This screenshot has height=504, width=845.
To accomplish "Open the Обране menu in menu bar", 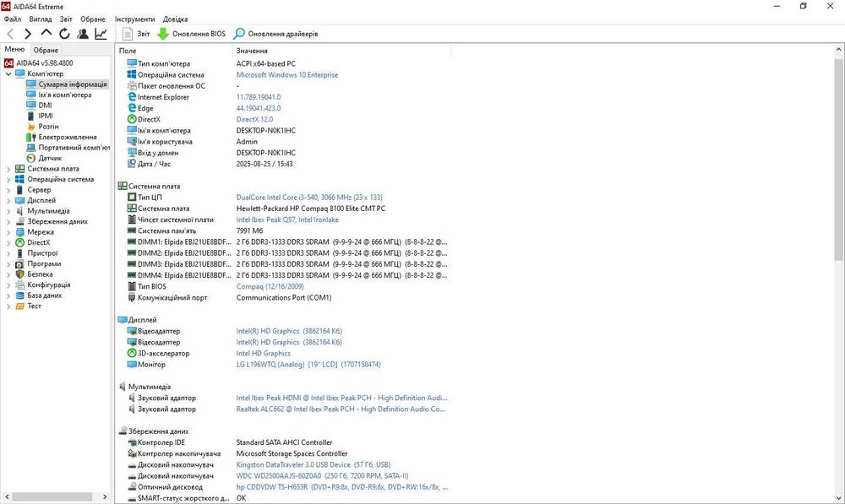I will pyautogui.click(x=93, y=19).
